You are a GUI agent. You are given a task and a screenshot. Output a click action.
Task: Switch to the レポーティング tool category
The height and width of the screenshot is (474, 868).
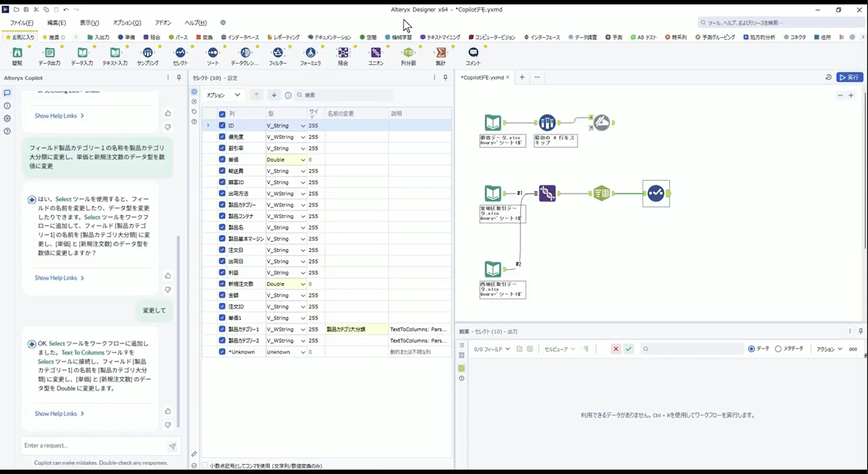coord(283,37)
